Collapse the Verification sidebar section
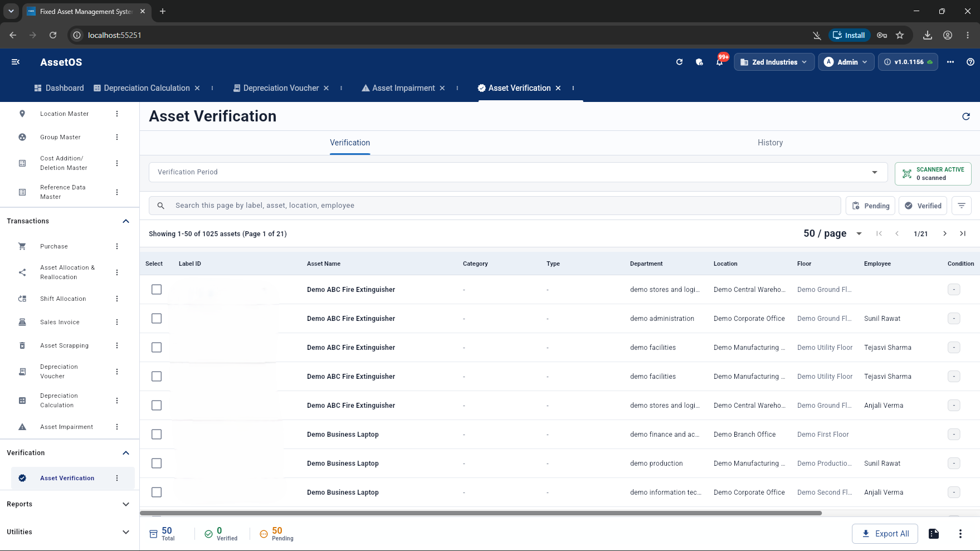 coord(126,453)
